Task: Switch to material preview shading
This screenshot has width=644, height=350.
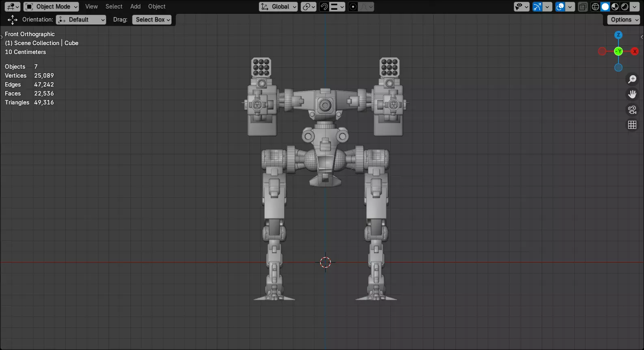Action: point(615,7)
